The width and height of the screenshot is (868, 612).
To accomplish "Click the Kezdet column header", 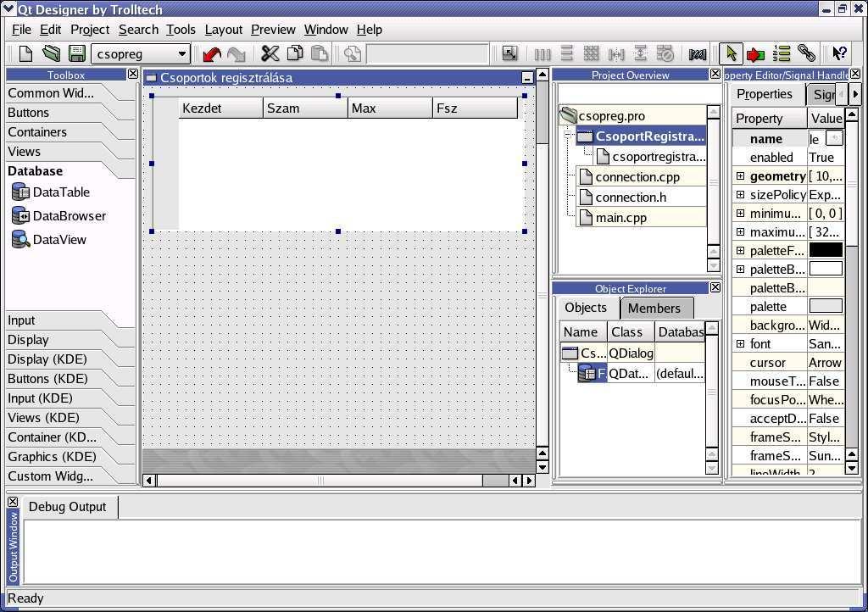I will click(x=220, y=108).
